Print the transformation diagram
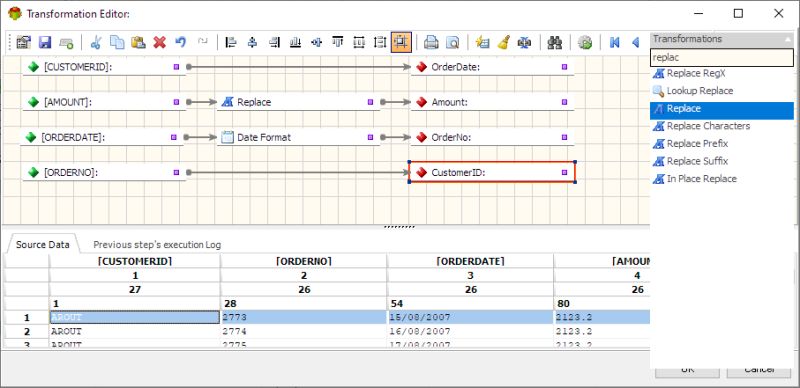This screenshot has width=800, height=388. coord(431,42)
